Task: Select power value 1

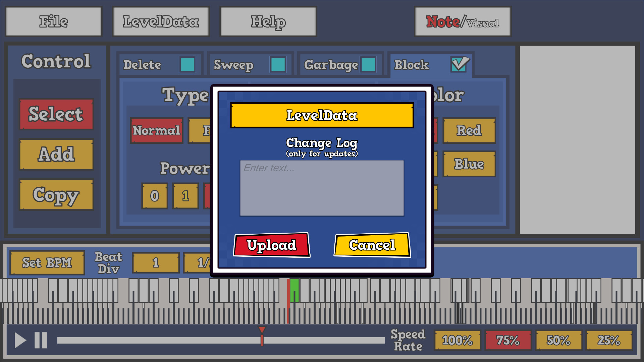Action: coord(185,196)
